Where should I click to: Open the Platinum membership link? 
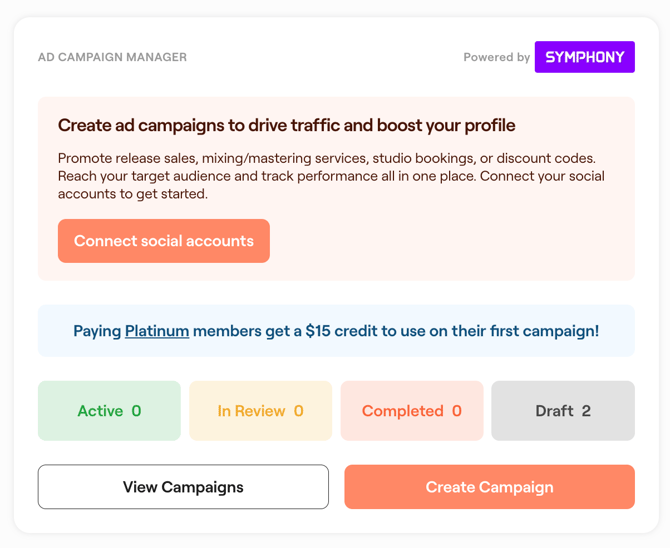pyautogui.click(x=157, y=331)
